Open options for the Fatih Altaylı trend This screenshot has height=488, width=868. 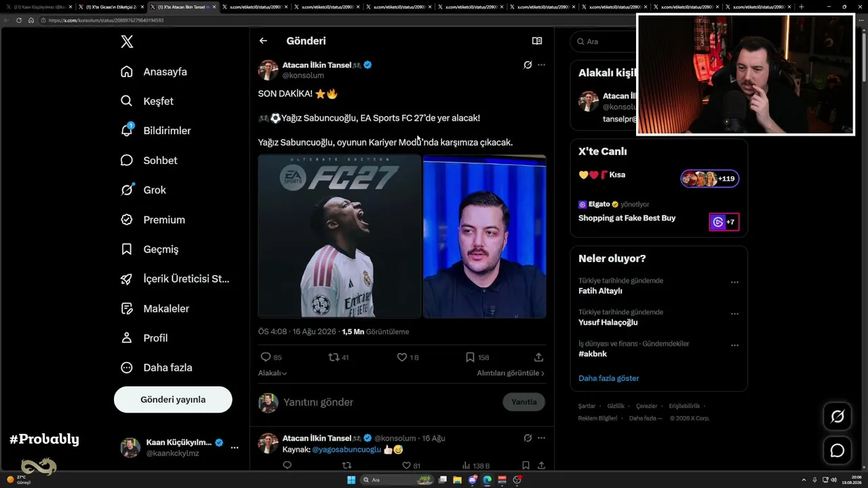point(734,282)
